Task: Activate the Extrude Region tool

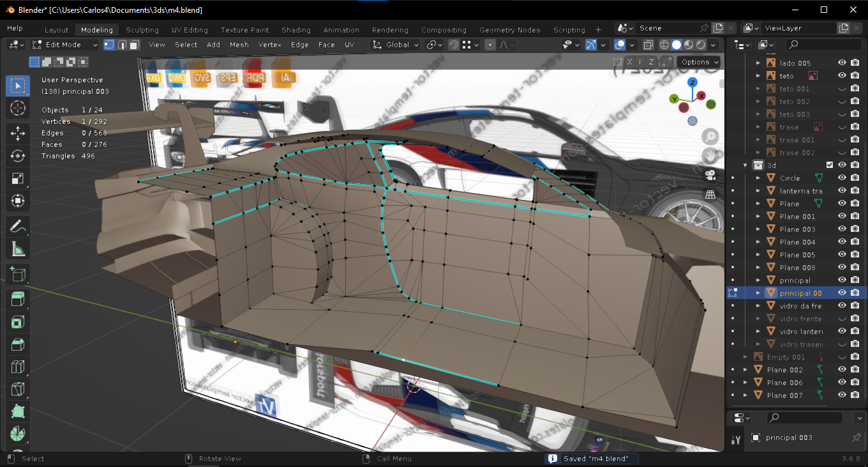Action: 18,299
